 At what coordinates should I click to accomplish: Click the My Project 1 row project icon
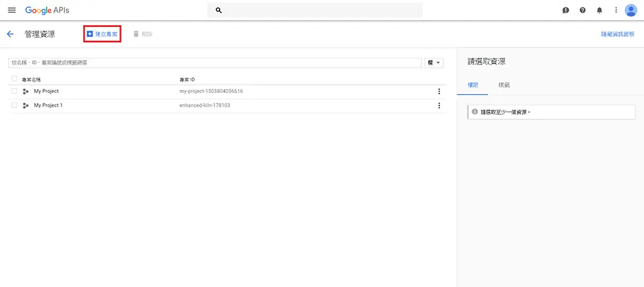[x=25, y=106]
